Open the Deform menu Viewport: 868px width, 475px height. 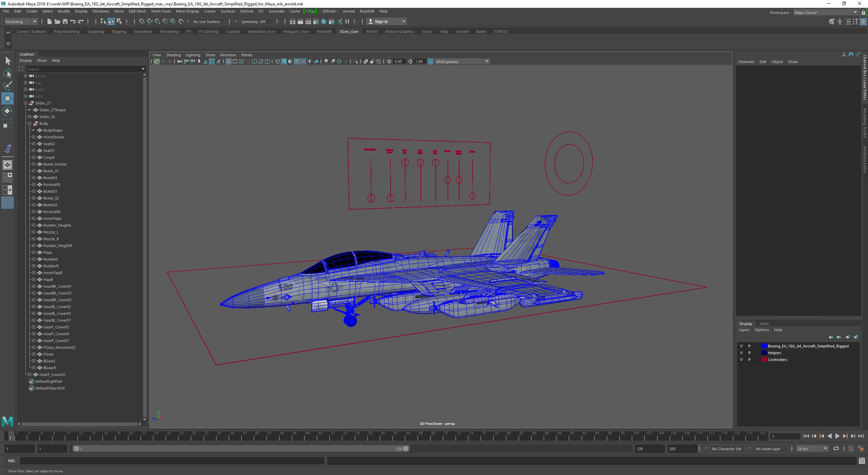(x=246, y=11)
